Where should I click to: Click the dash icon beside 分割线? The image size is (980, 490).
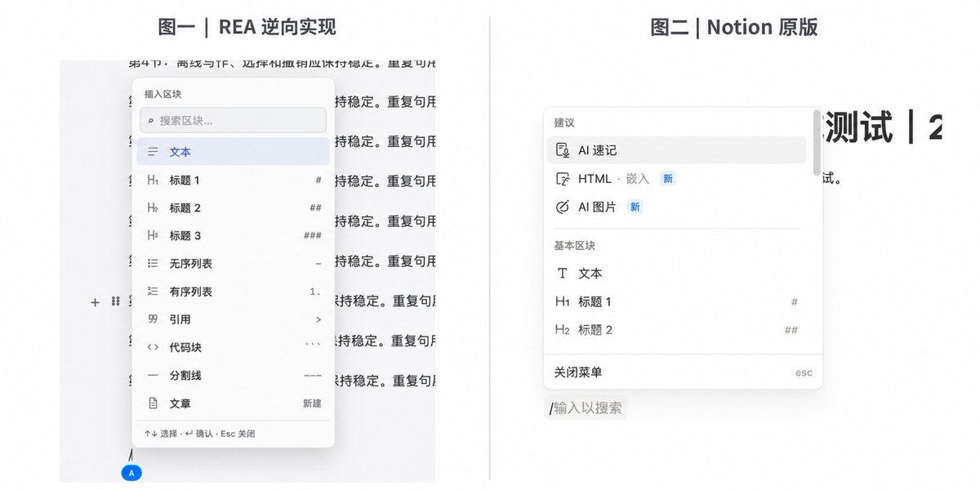(x=153, y=375)
